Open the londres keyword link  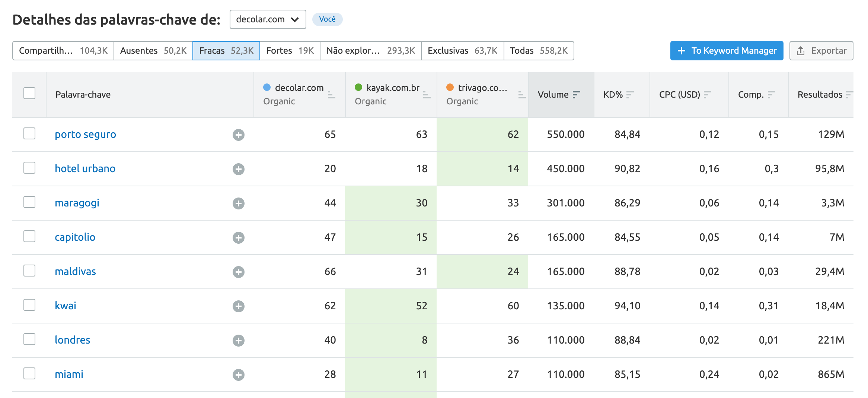pos(72,340)
